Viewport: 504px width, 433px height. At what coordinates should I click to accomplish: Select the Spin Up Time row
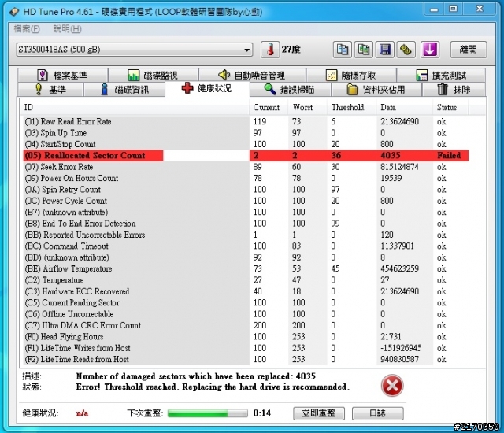[x=246, y=133]
